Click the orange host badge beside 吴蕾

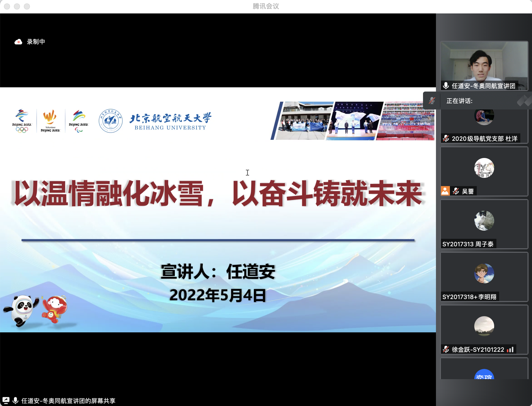pos(445,191)
